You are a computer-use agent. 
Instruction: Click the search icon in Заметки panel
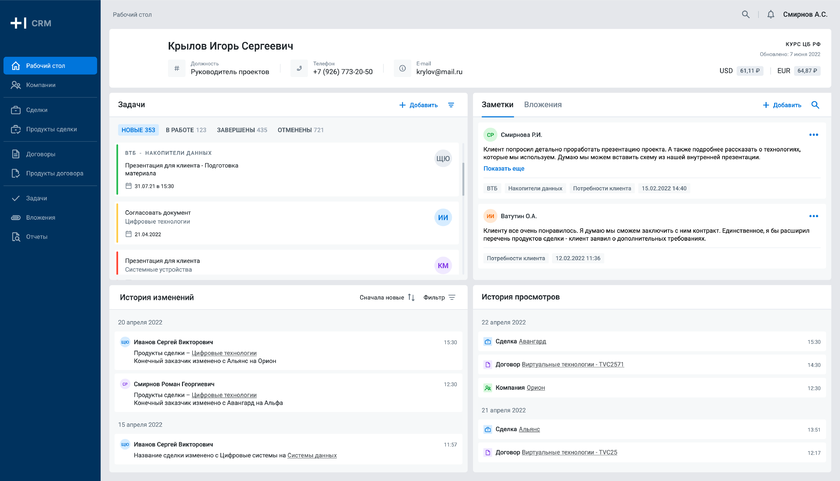coord(815,105)
